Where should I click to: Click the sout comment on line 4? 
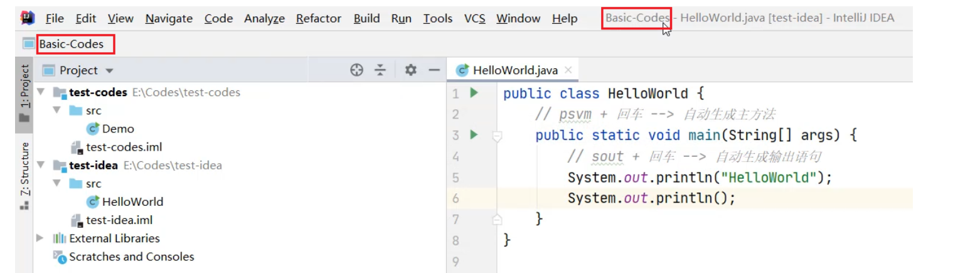(x=694, y=156)
